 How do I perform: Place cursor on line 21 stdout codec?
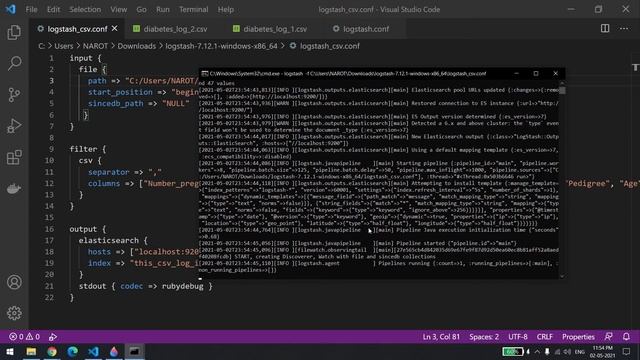[145, 286]
